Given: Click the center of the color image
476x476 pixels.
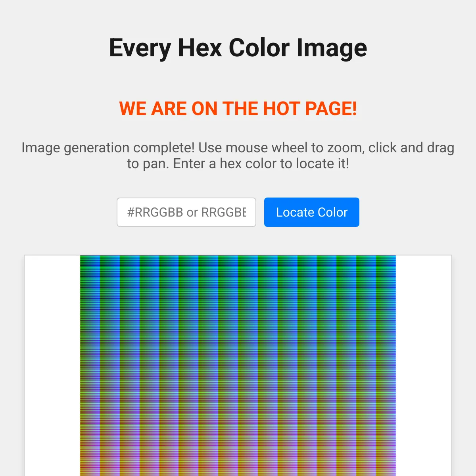Looking at the screenshot, I should click(x=238, y=365).
